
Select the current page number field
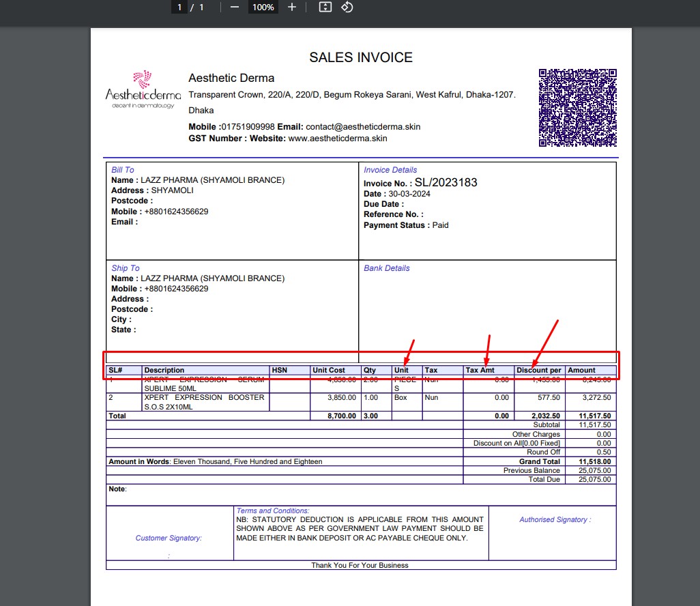point(179,7)
